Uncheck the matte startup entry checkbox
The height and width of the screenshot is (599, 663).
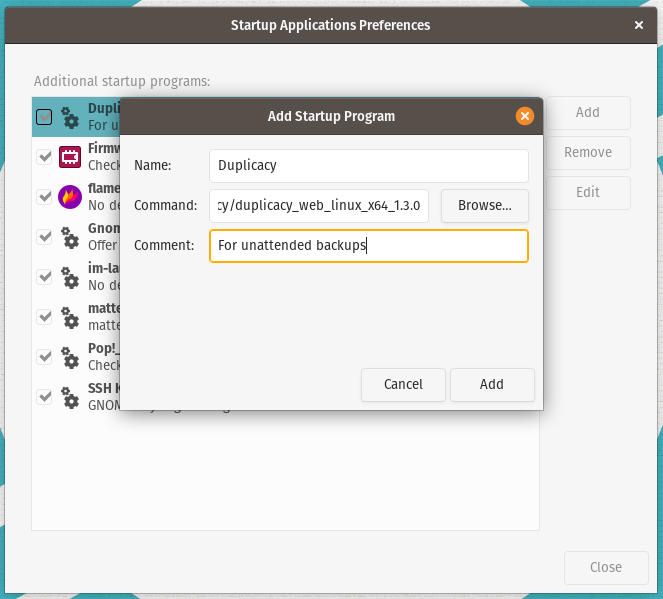[44, 317]
